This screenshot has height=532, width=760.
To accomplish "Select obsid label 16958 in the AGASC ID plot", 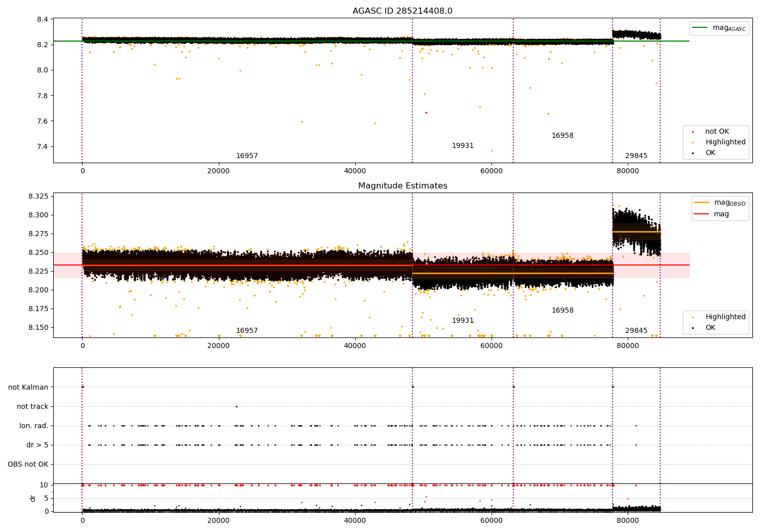I will [562, 136].
